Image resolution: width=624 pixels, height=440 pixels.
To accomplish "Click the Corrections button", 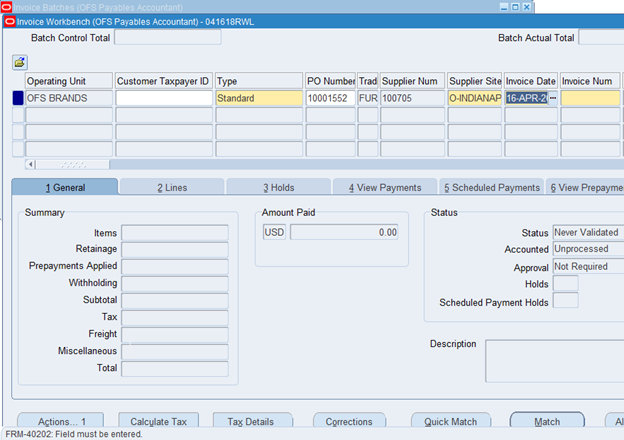I will (349, 421).
